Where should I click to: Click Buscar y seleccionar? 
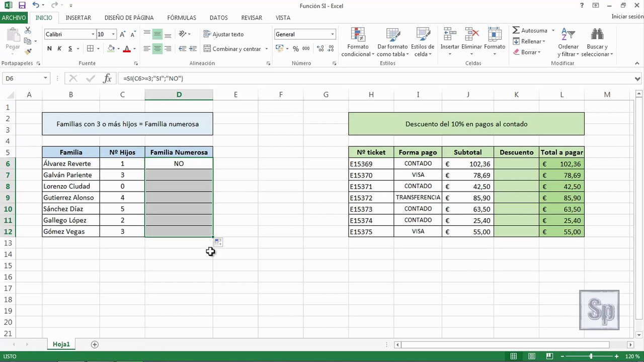click(597, 42)
